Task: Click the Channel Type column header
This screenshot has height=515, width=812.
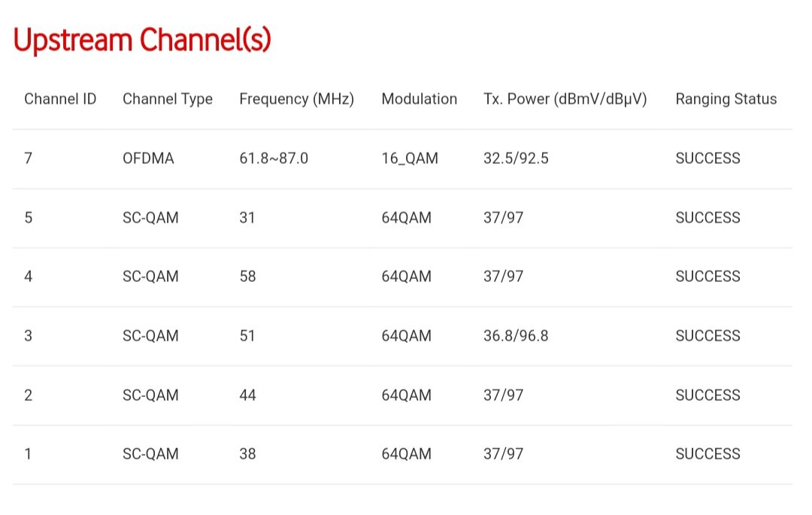Action: (x=168, y=99)
